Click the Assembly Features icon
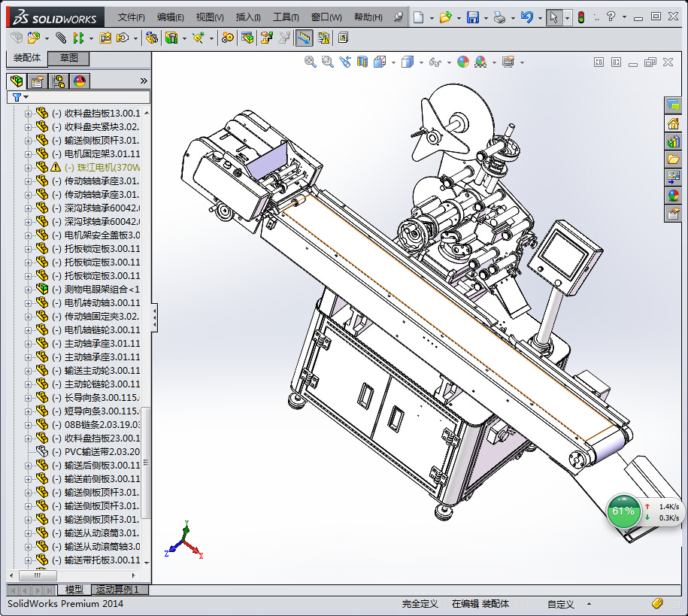The image size is (688, 616). coord(171,38)
